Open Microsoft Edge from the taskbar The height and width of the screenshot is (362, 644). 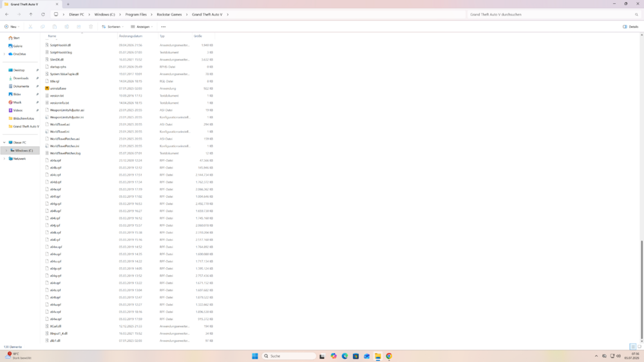coord(345,356)
